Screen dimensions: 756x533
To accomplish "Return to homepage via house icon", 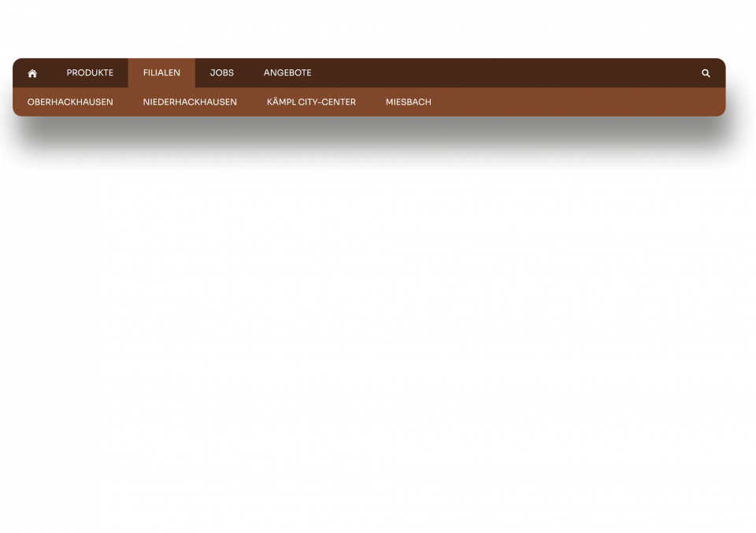I will [x=32, y=73].
